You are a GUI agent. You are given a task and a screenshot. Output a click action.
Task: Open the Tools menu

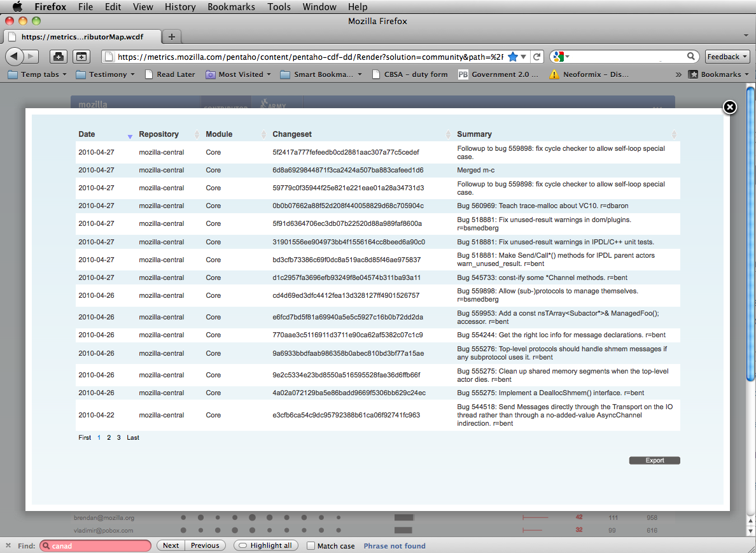279,7
